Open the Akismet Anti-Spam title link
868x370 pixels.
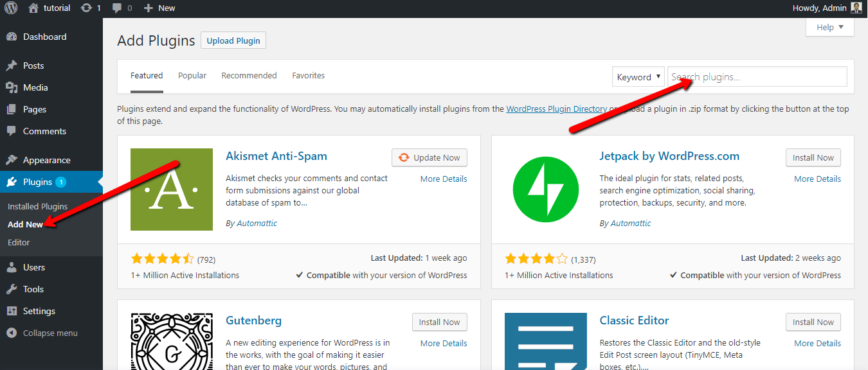(x=276, y=156)
